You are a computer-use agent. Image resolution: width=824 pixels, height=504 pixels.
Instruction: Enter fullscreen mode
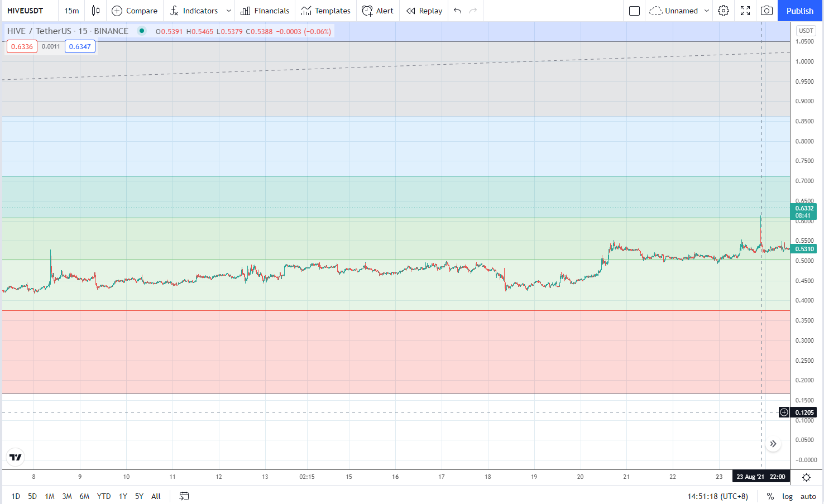[745, 11]
